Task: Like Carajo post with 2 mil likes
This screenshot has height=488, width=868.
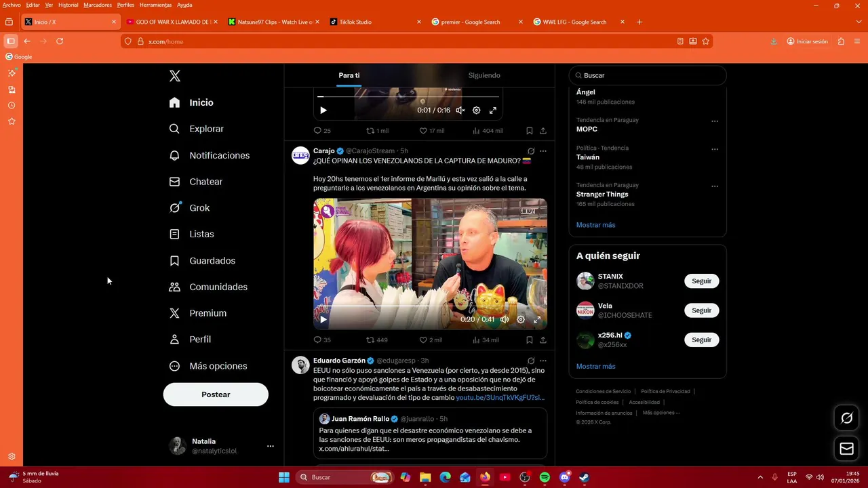Action: [x=431, y=340]
